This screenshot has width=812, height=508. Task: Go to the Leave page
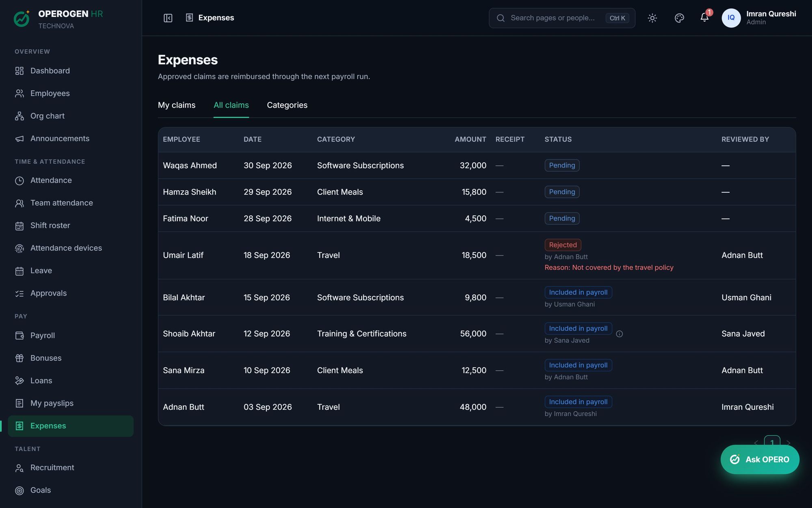(71, 271)
